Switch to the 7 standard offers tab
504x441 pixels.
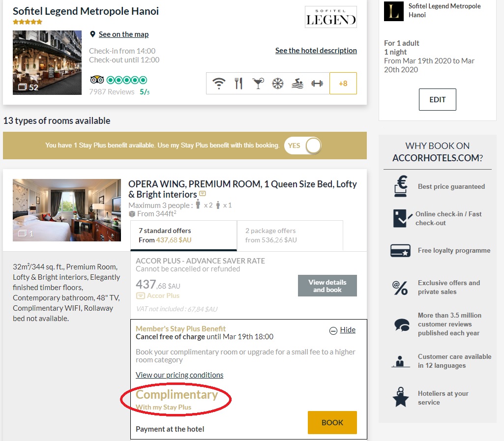[x=183, y=235]
